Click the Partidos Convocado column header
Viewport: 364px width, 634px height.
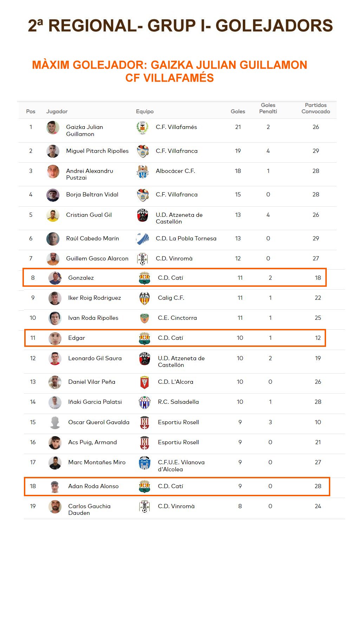316,108
